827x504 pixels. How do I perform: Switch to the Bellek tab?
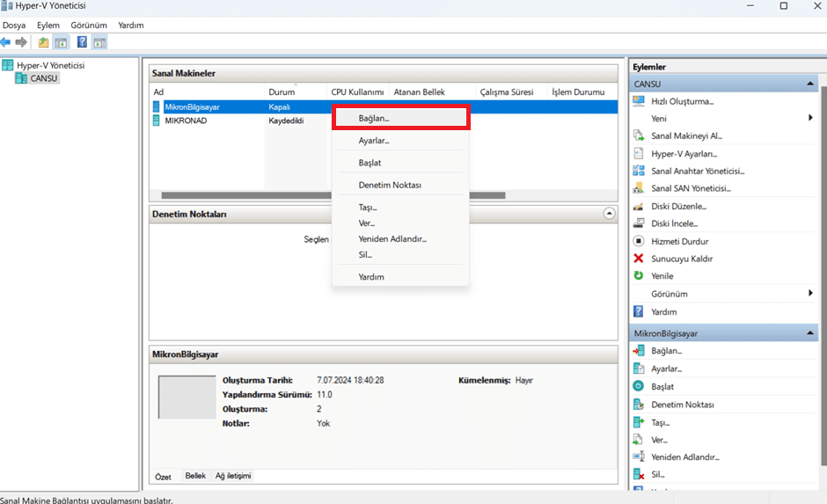click(x=195, y=476)
